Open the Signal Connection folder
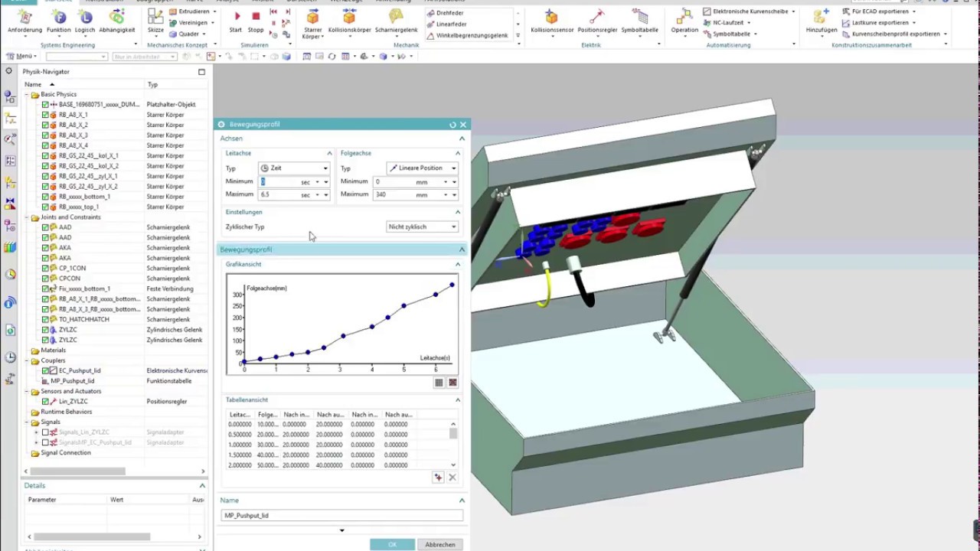This screenshot has height=551, width=980. pos(65,453)
